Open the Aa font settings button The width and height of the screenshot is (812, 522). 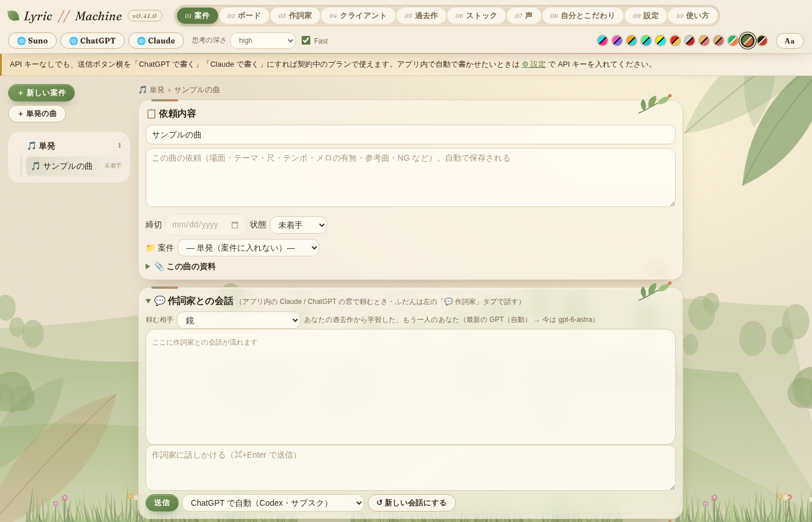(790, 41)
